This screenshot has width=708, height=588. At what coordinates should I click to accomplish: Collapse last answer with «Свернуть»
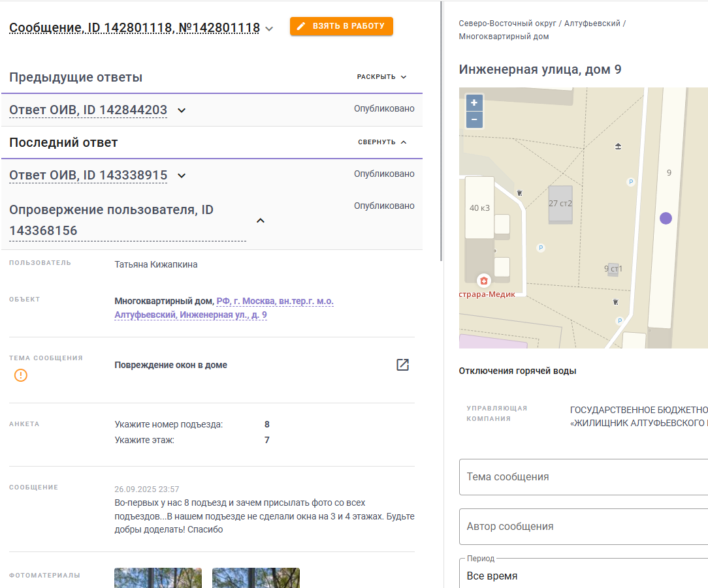[x=382, y=142]
